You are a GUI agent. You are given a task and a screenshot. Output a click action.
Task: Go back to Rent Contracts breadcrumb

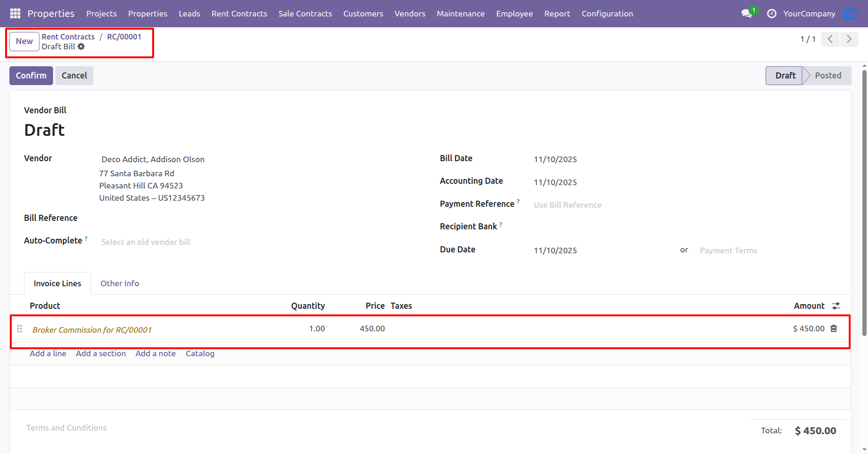(68, 37)
